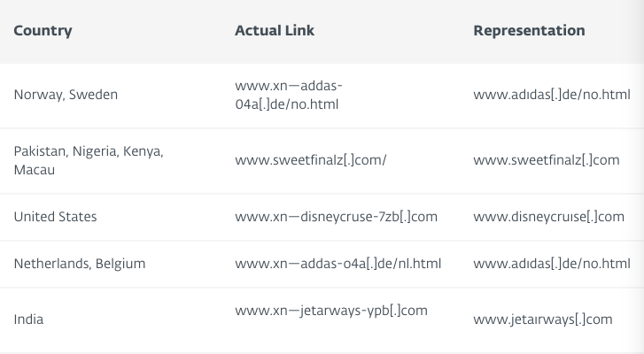Click the actual link ending in de/no.html
Image resolution: width=644 pixels, height=354 pixels.
288,95
